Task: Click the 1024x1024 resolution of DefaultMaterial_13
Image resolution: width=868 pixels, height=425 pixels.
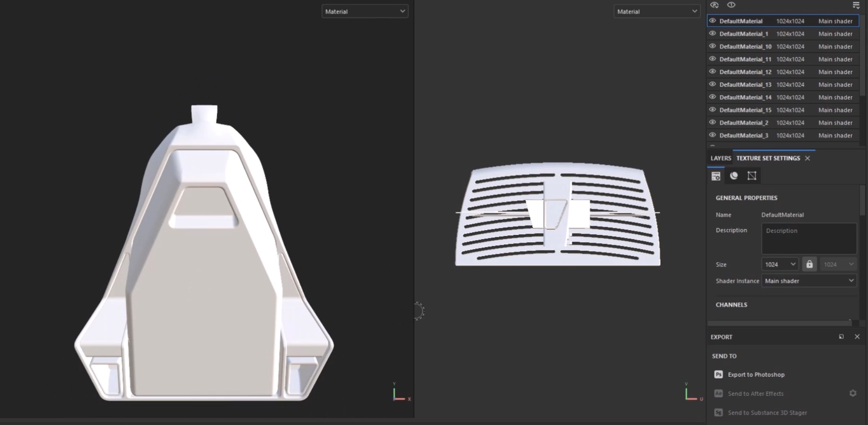Action: point(790,84)
